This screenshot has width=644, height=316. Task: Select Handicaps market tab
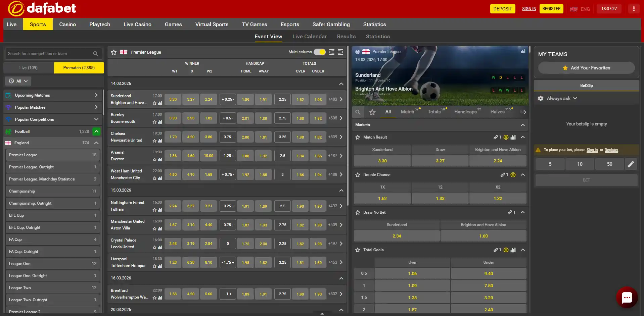465,112
